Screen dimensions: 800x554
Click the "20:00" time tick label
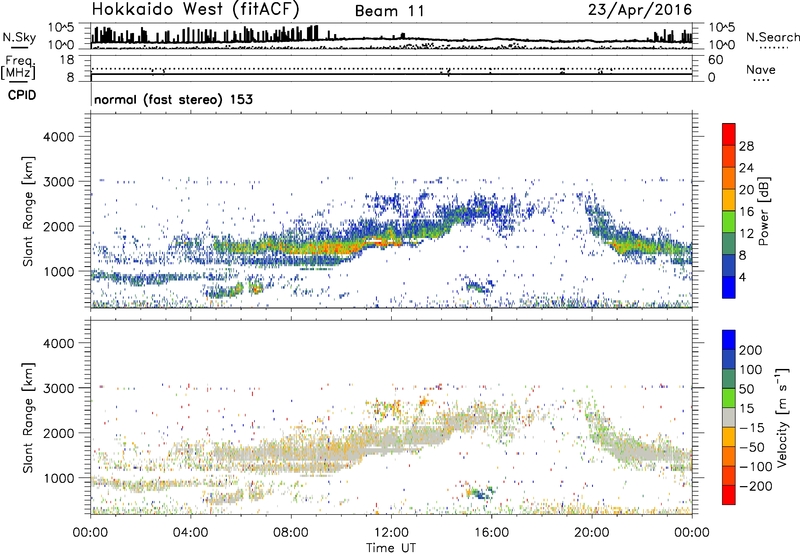click(x=591, y=533)
